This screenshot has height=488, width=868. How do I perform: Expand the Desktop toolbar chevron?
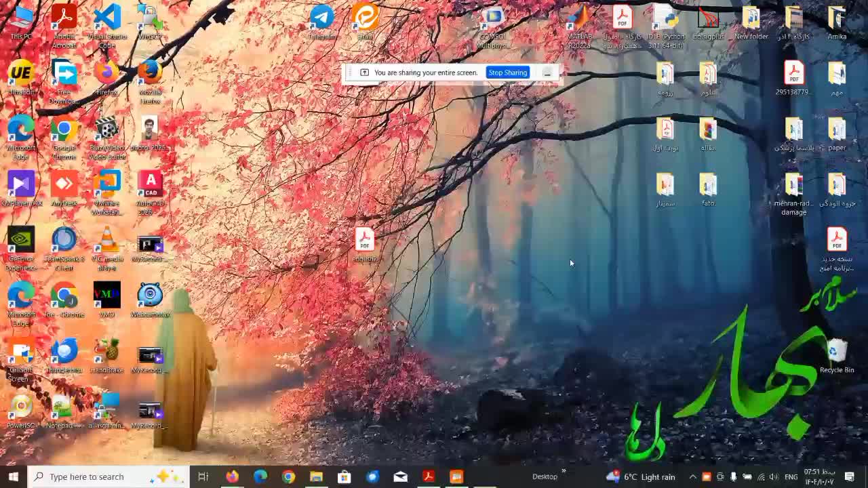pos(564,472)
